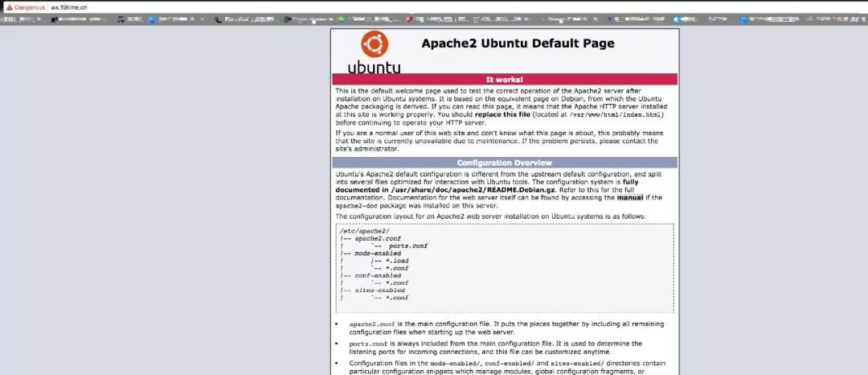The height and width of the screenshot is (375, 868).
Task: Click the 'ubuntu' wordmark text under logo
Action: coord(375,67)
